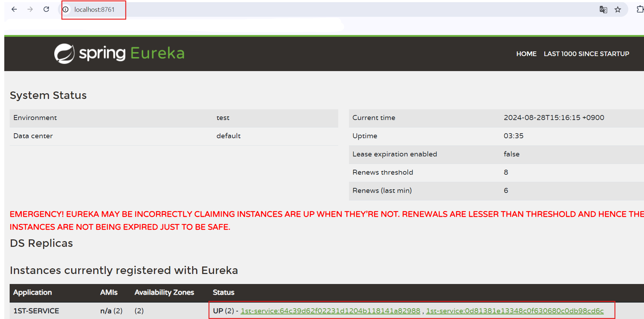Select the (2) availability zones cell
Screen dimensions: 644x319
pos(139,311)
